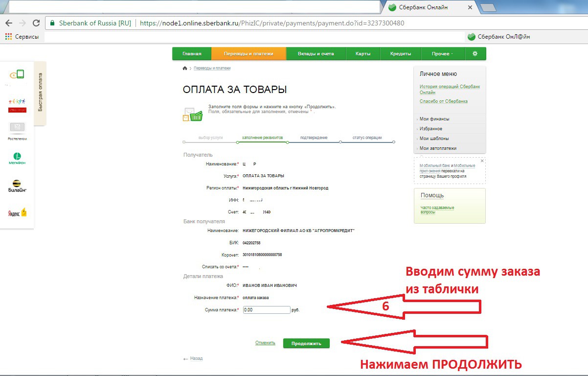The height and width of the screenshot is (376, 588).
Task: Open the Кредиты section
Action: pyautogui.click(x=401, y=54)
